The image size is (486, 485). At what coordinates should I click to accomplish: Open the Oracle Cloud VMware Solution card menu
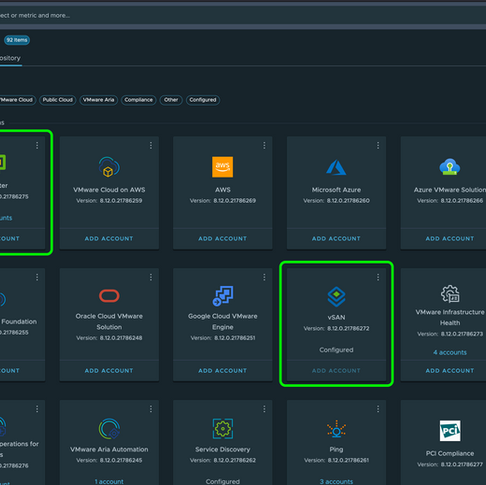click(x=151, y=277)
